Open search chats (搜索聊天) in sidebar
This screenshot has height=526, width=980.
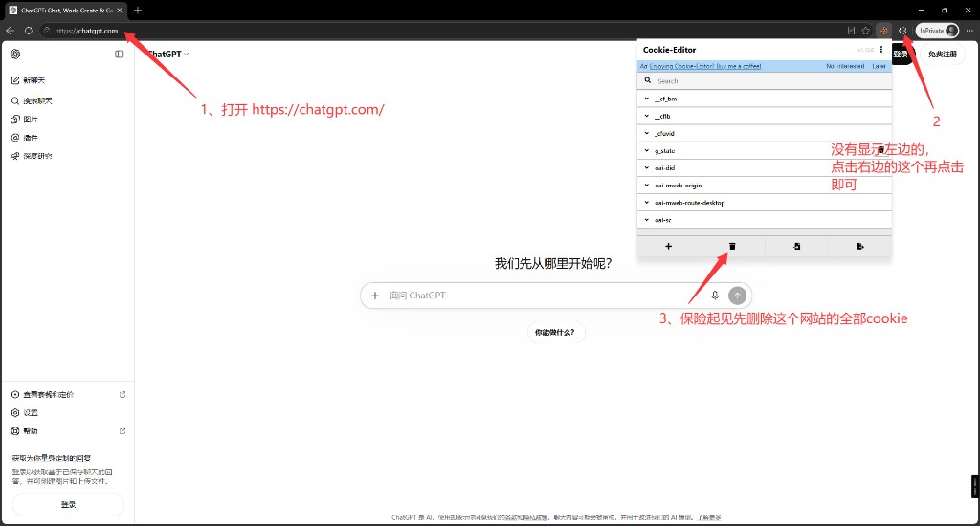click(x=68, y=100)
